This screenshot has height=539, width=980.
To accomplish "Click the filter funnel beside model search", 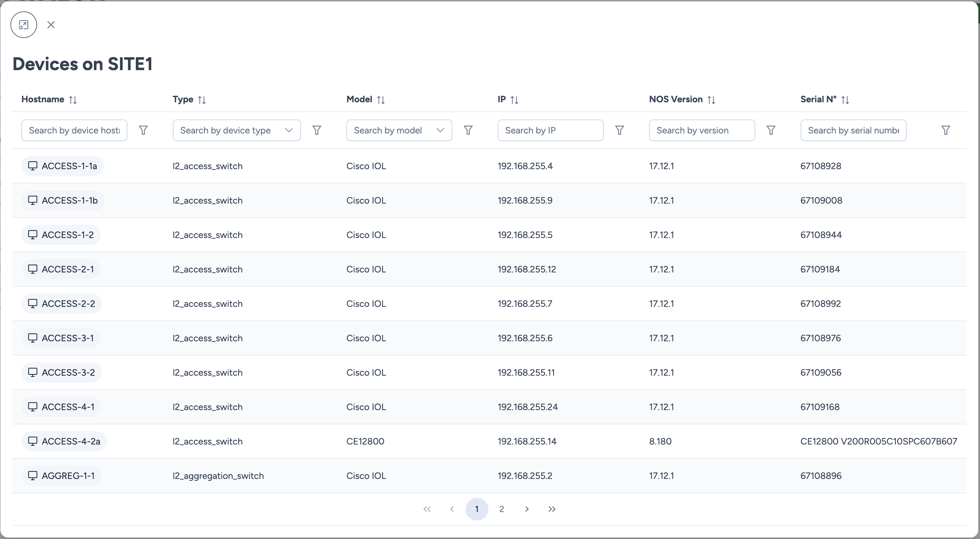I will (x=468, y=131).
